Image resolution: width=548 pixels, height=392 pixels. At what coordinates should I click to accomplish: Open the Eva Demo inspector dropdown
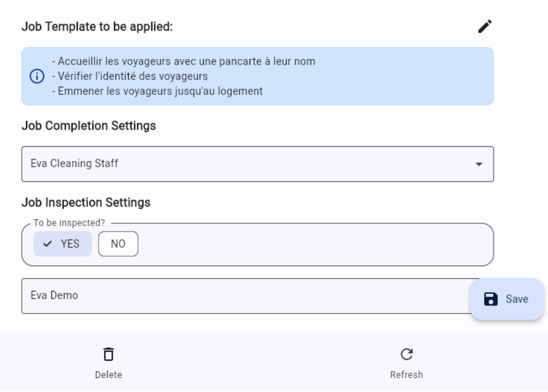click(245, 295)
